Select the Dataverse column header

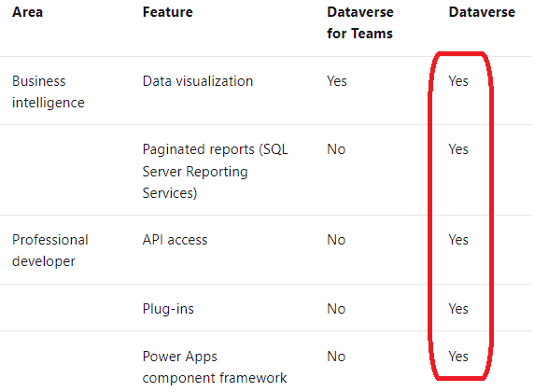(x=482, y=12)
